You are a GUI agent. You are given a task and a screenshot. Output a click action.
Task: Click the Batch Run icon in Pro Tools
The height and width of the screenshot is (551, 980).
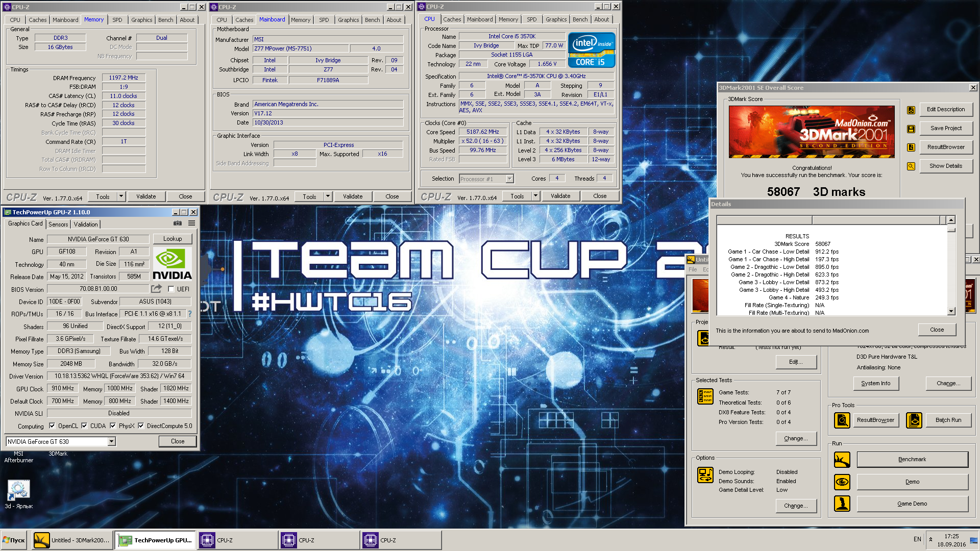[914, 420]
